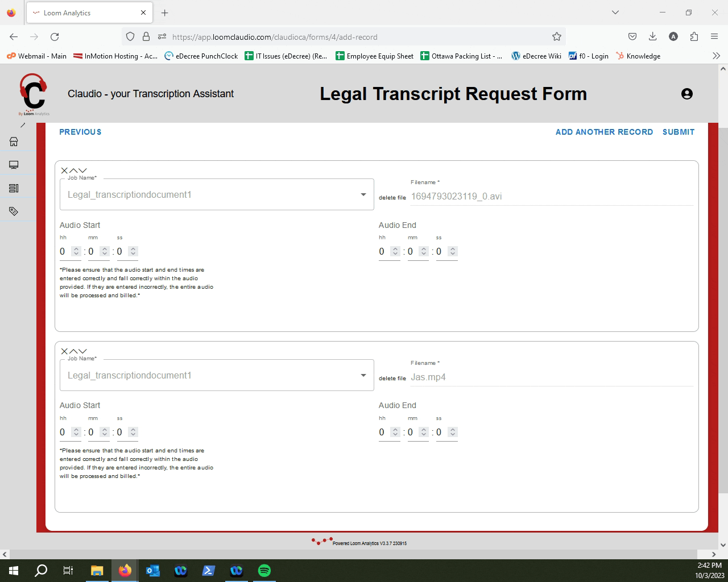Open the Firefox application menu

pos(714,36)
